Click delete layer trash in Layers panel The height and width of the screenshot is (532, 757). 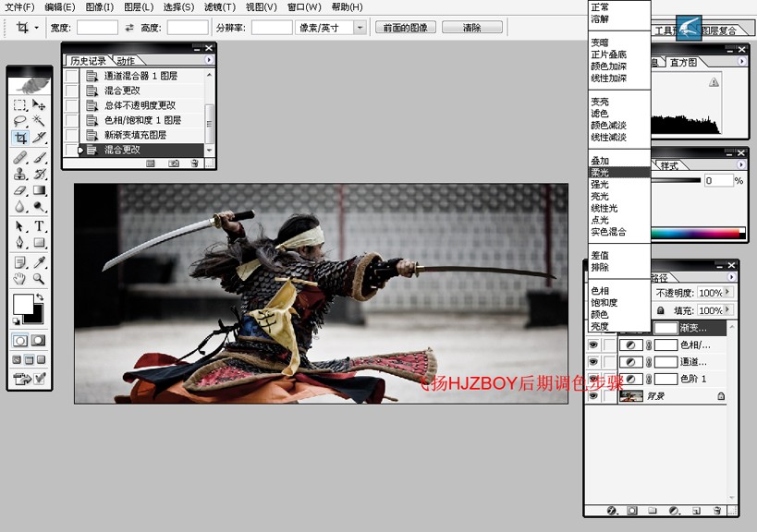(x=717, y=511)
